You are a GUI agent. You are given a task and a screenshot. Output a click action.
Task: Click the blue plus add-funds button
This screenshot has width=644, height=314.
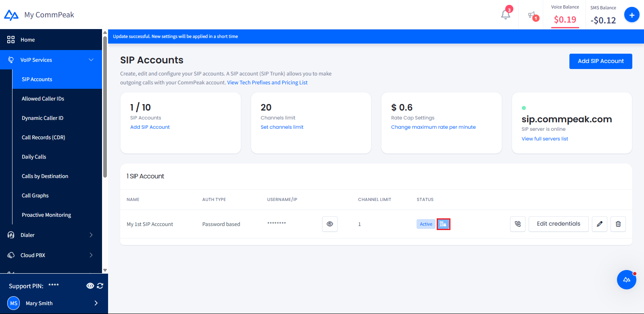(631, 15)
